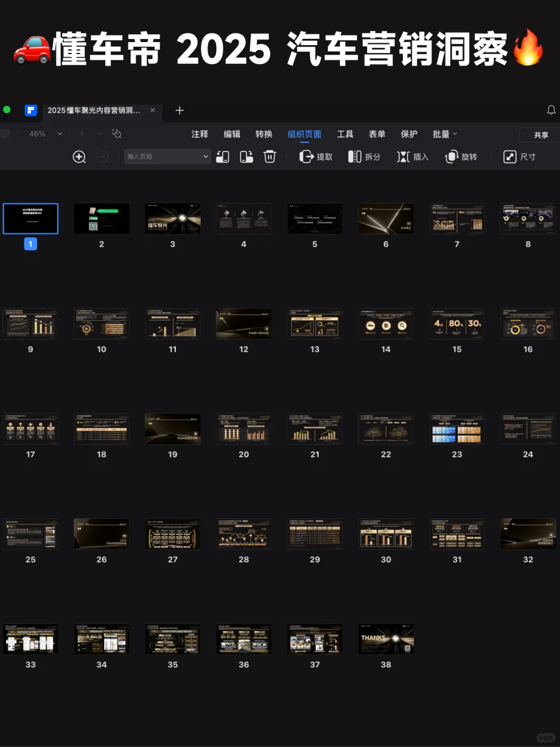Expand the 输入页码 page number dropdown

(206, 157)
